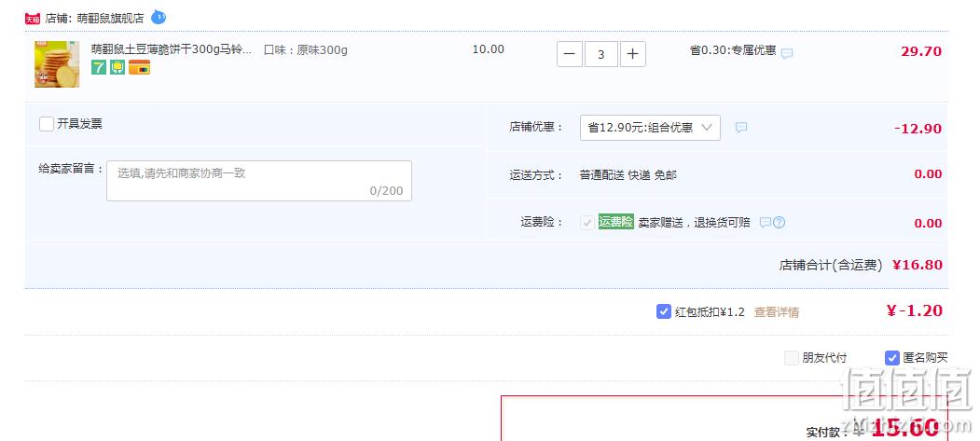Click the comment icon beside store discount dropdown
This screenshot has width=980, height=441.
click(x=741, y=128)
